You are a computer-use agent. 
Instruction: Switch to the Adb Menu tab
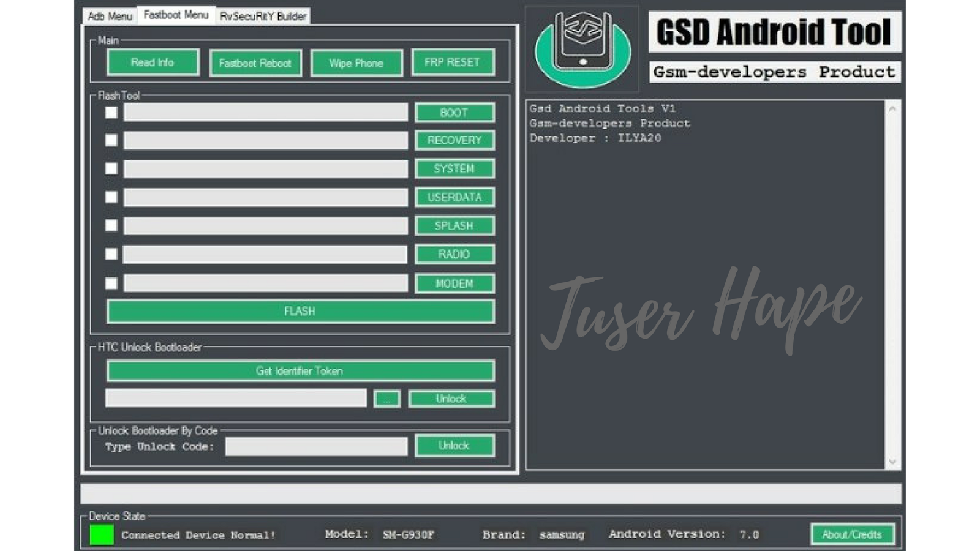tap(111, 15)
